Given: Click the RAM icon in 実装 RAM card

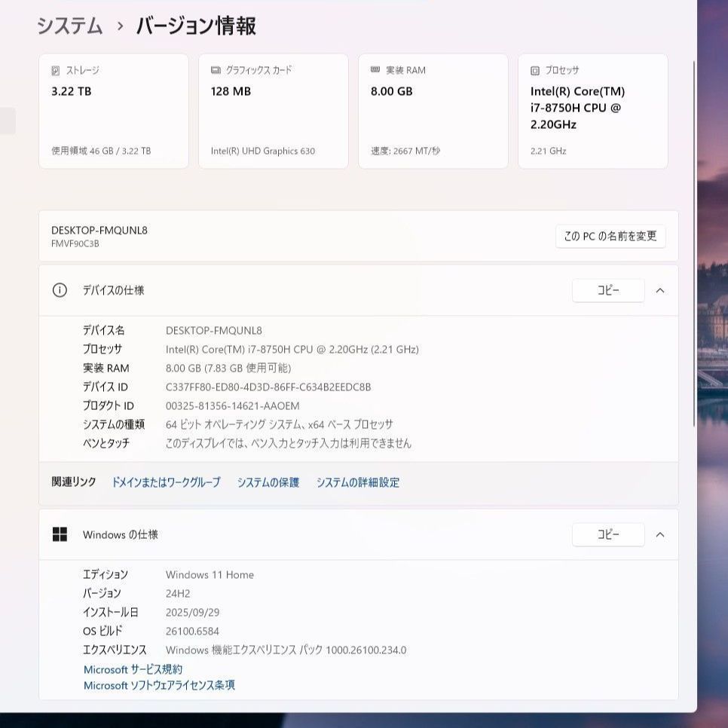Looking at the screenshot, I should (375, 70).
